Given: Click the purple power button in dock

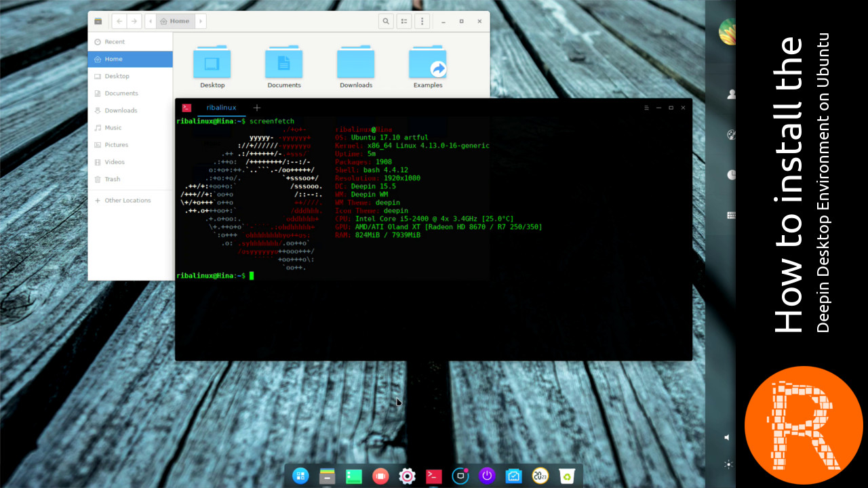Looking at the screenshot, I should pos(487,476).
